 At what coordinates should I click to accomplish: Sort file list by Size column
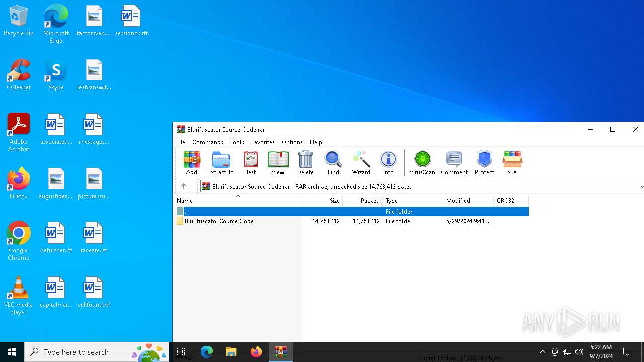323,200
